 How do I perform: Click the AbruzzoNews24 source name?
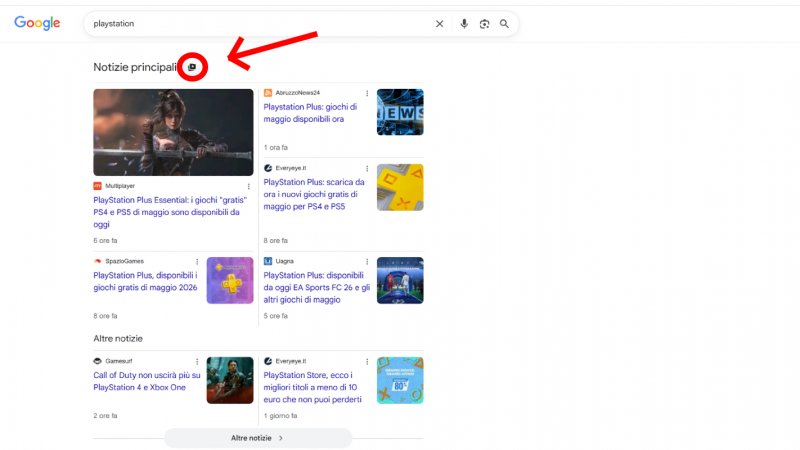297,93
